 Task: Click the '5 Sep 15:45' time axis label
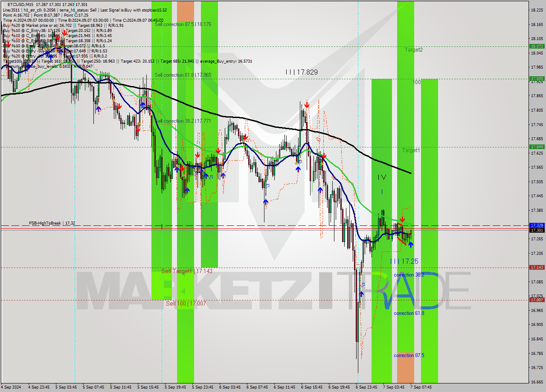(148, 387)
